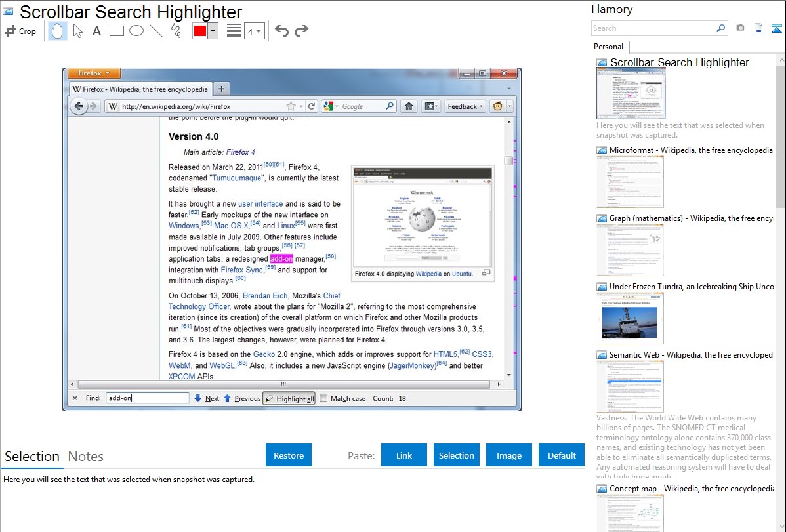Pick the ellipse shape tool
Image resolution: width=786 pixels, height=532 pixels.
[x=136, y=31]
